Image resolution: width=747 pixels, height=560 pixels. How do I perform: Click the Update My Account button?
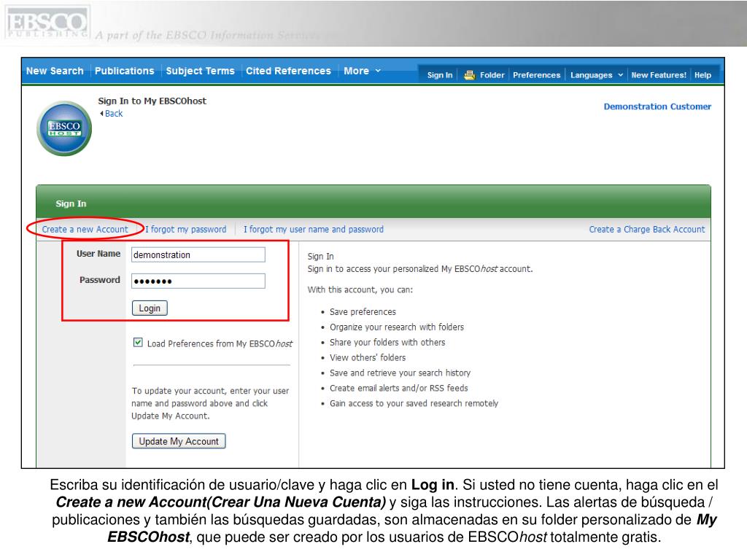(179, 441)
